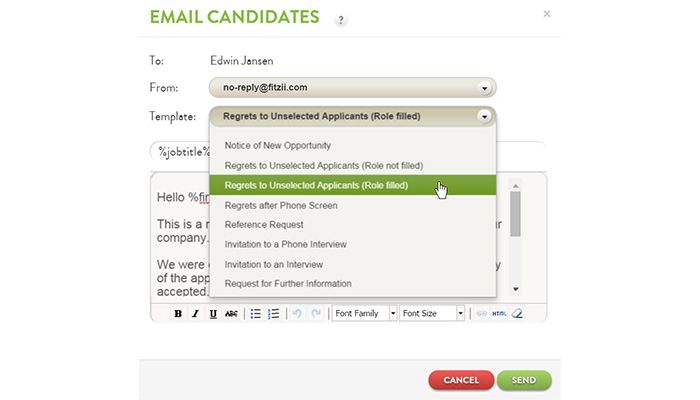
Task: Close the Email Candidates dialog
Action: tap(546, 14)
